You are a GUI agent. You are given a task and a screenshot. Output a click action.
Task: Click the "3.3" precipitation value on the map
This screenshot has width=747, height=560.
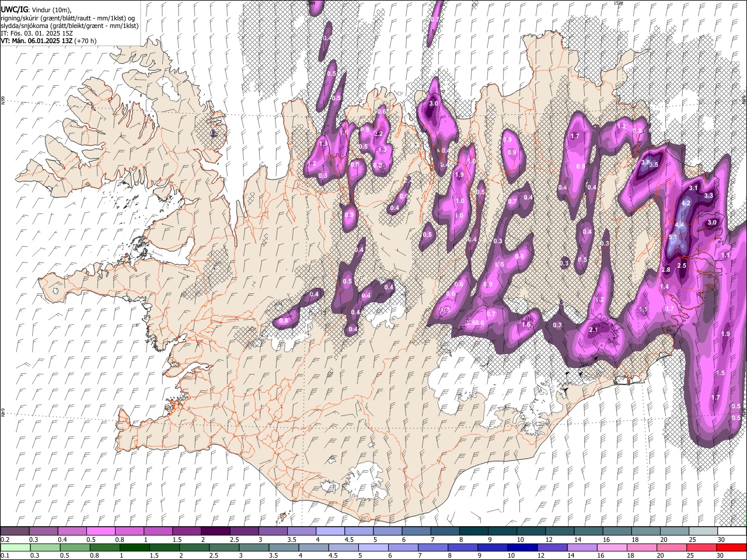[709, 195]
